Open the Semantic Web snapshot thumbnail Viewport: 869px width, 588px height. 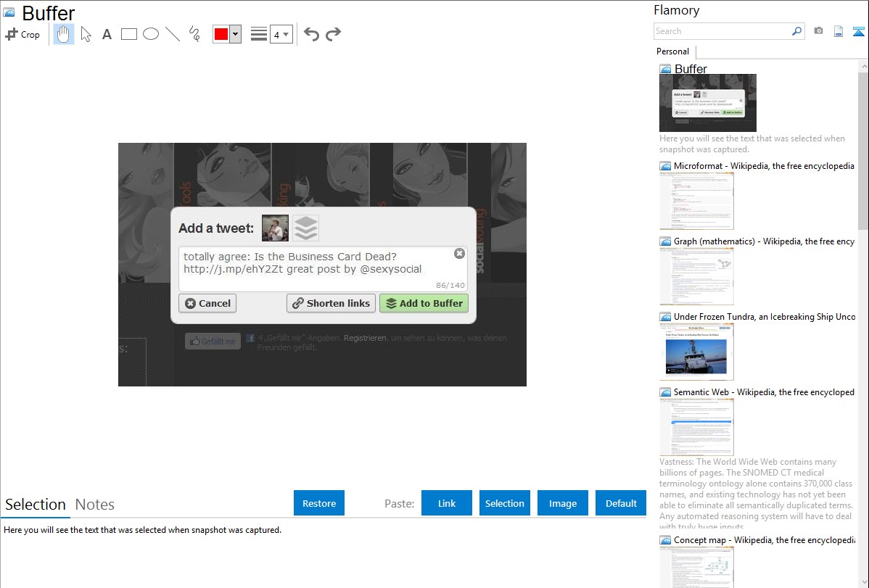coord(696,427)
